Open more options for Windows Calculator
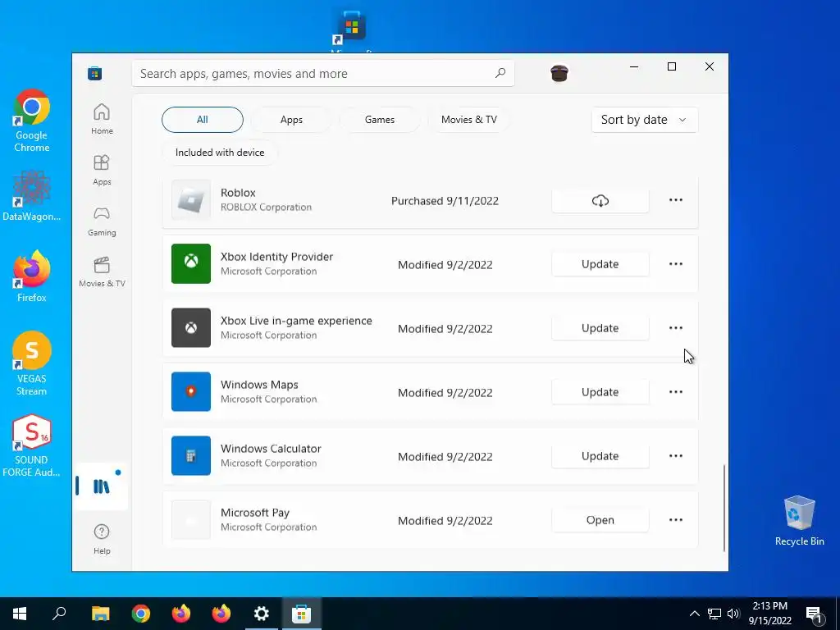Image resolution: width=840 pixels, height=630 pixels. point(676,456)
